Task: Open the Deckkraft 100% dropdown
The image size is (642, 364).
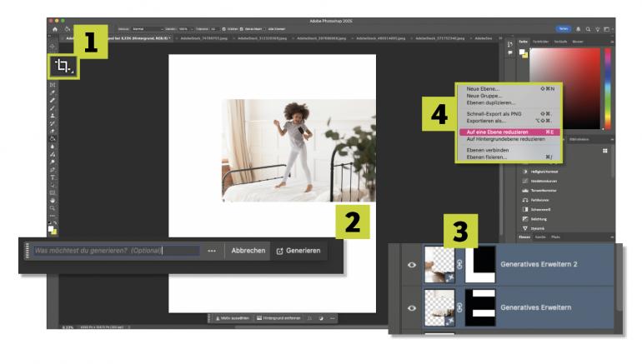Action: (185, 29)
